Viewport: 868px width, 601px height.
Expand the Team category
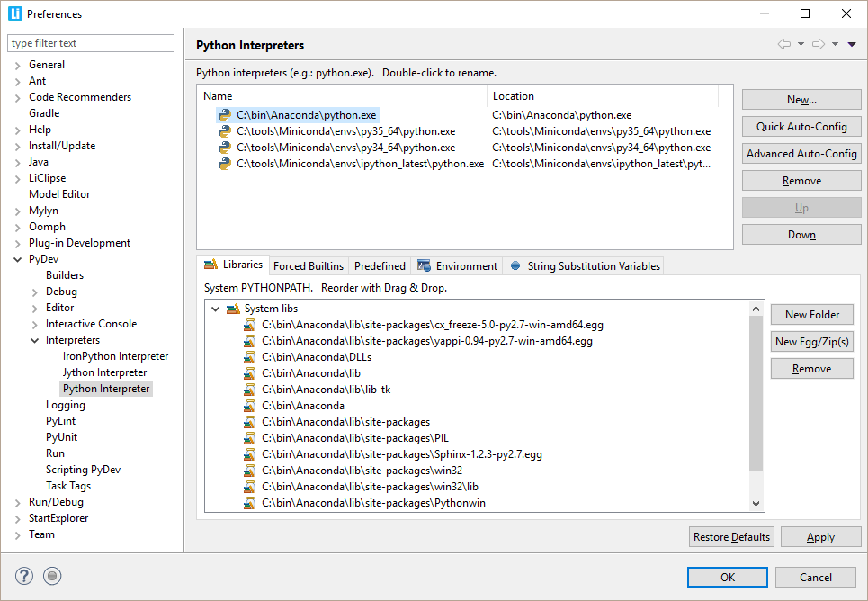click(x=18, y=535)
